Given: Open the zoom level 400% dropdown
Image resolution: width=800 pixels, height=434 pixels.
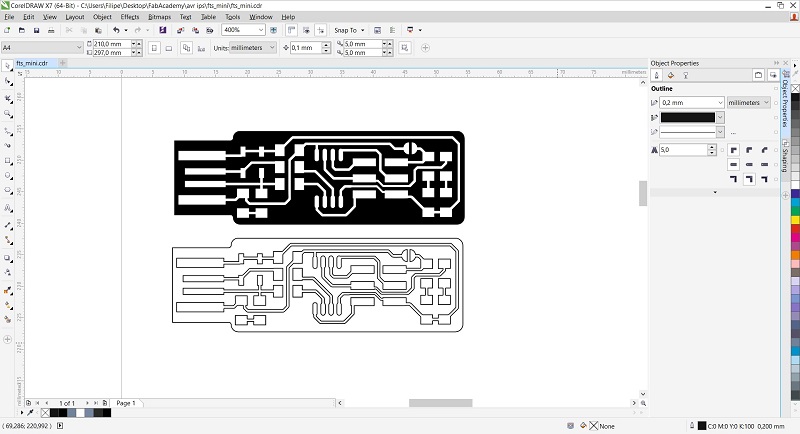Looking at the screenshot, I should pyautogui.click(x=261, y=30).
